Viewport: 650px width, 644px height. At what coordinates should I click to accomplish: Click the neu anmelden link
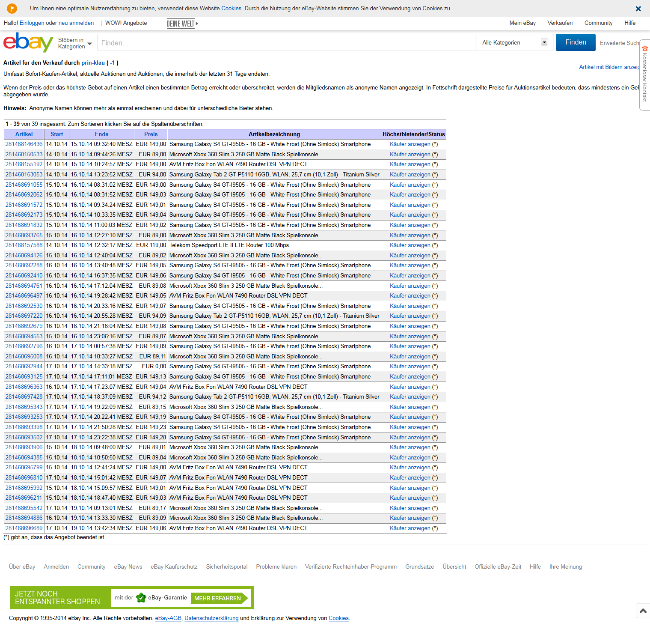(76, 23)
